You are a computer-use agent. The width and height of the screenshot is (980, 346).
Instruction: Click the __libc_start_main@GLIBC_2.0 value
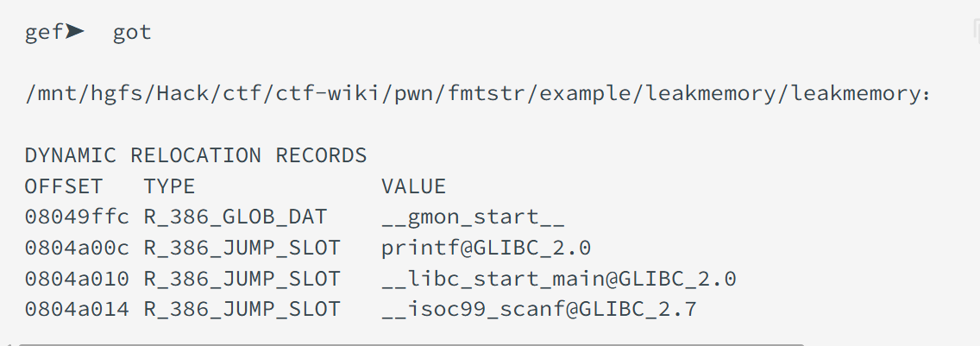558,279
